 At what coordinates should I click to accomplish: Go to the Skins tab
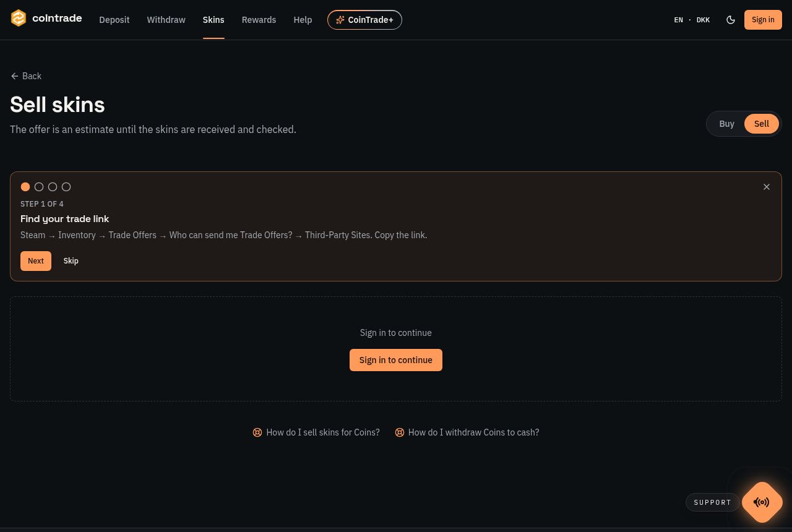(x=213, y=20)
